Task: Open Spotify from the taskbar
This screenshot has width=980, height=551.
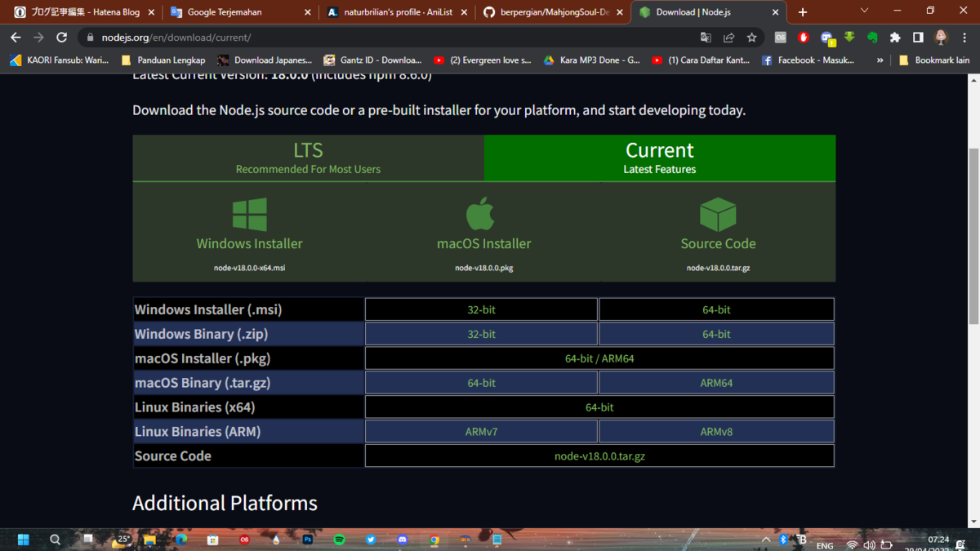Action: [339, 540]
